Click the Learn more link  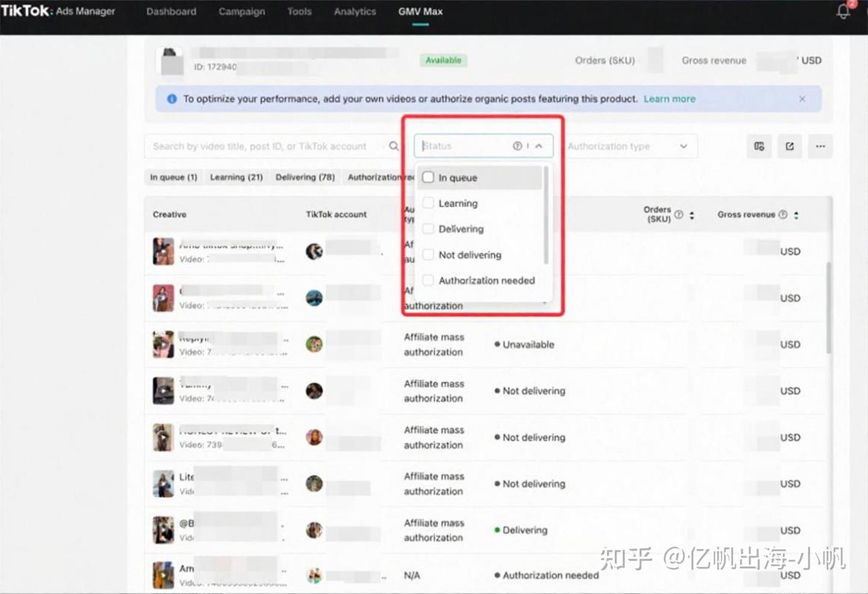click(669, 99)
